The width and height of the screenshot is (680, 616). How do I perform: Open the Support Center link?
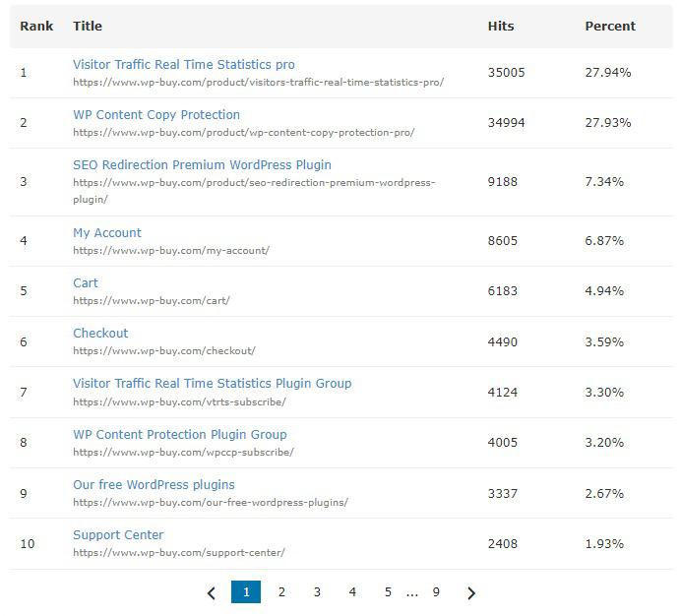(x=118, y=535)
